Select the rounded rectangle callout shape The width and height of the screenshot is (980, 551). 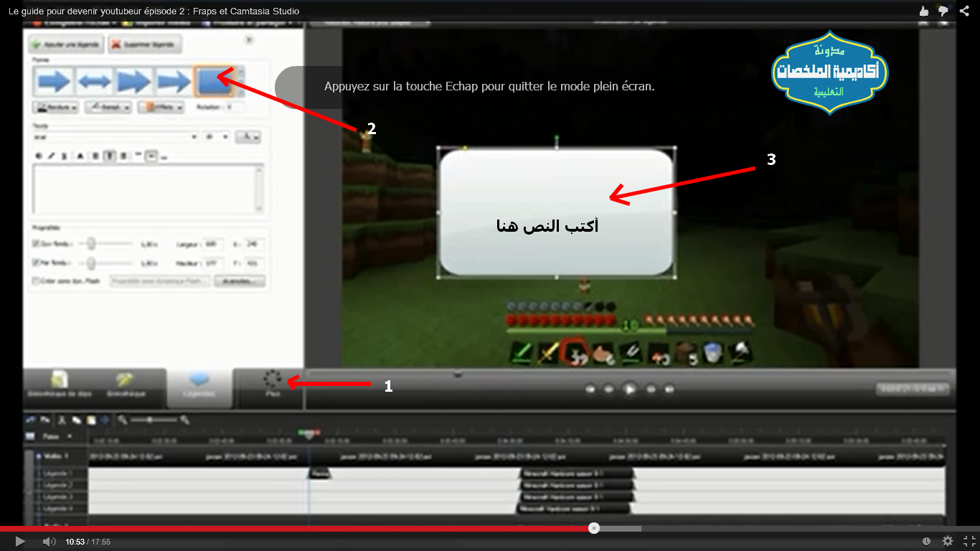213,81
